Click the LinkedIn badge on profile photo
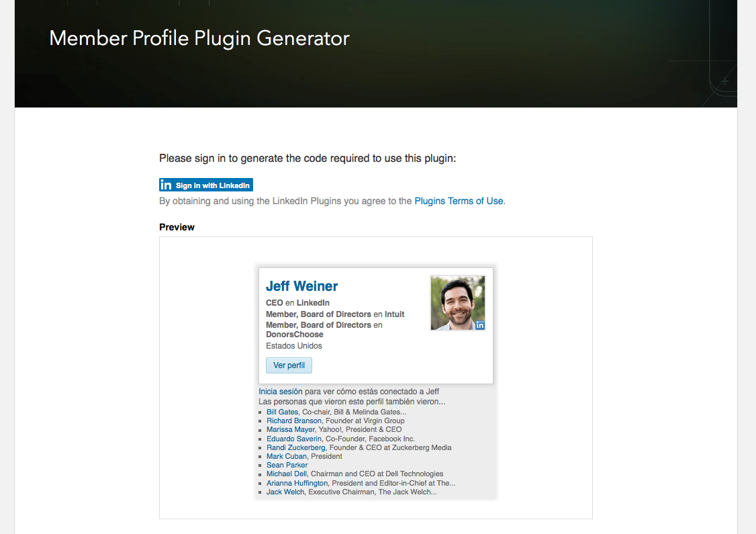Viewport: 756px width, 534px height. click(480, 325)
